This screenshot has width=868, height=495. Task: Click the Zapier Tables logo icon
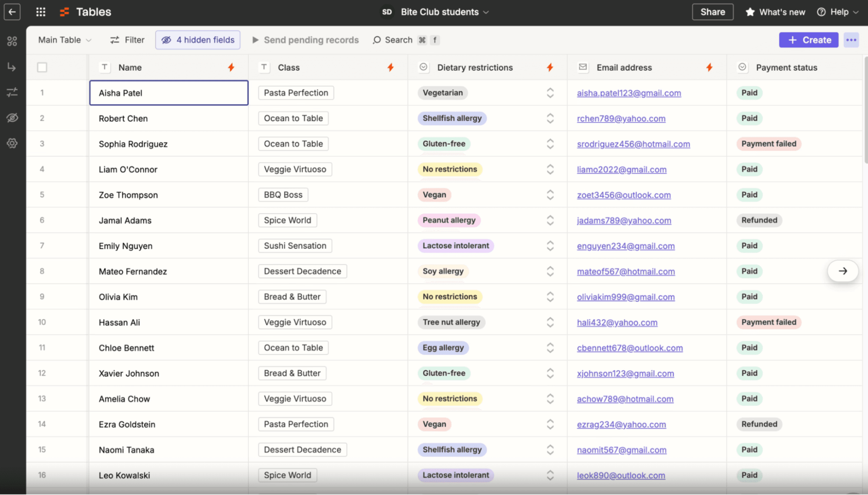(64, 12)
